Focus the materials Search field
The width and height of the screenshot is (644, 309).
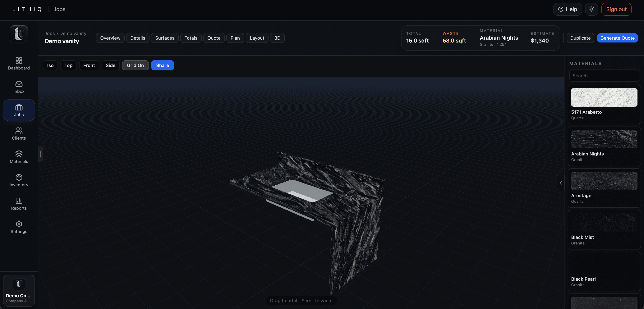[604, 76]
